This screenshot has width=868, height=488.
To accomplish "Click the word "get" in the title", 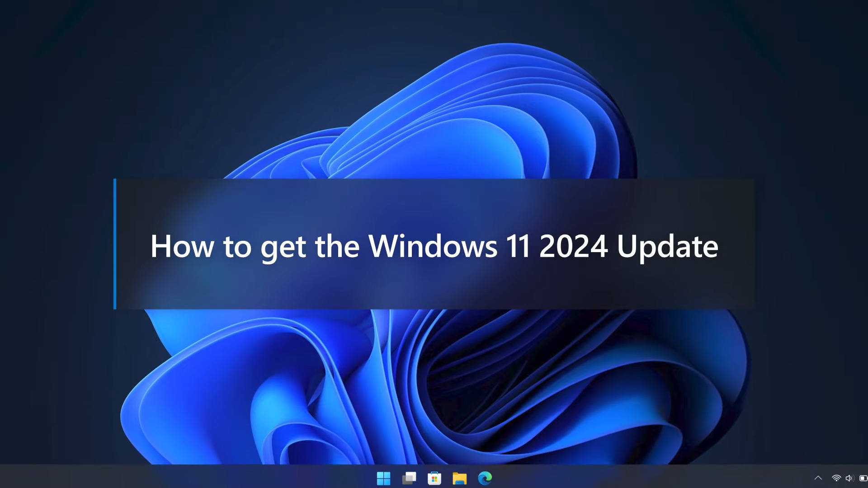I will tap(283, 248).
